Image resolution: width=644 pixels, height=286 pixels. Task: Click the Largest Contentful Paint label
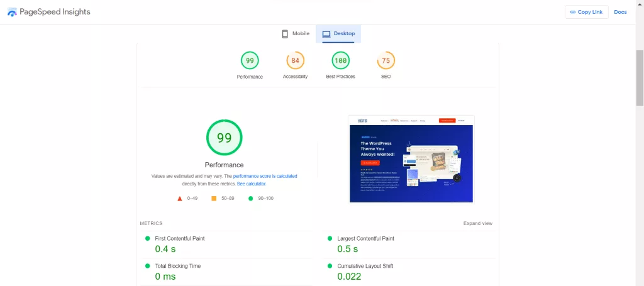(365, 238)
